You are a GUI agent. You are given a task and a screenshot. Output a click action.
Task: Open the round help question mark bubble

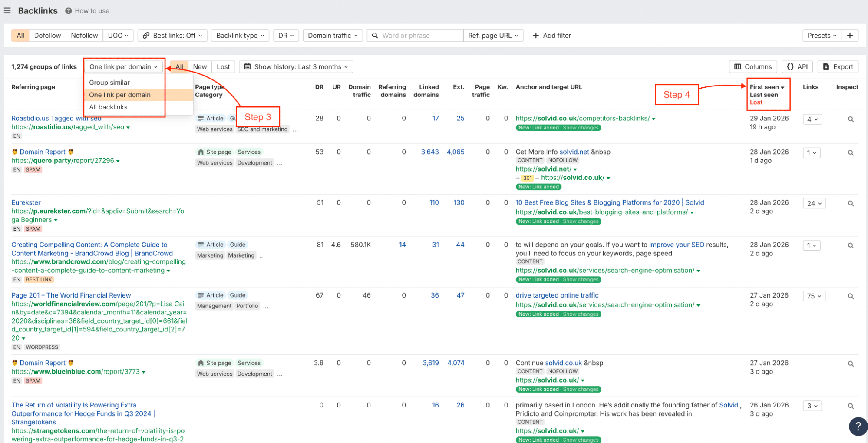[x=858, y=426]
